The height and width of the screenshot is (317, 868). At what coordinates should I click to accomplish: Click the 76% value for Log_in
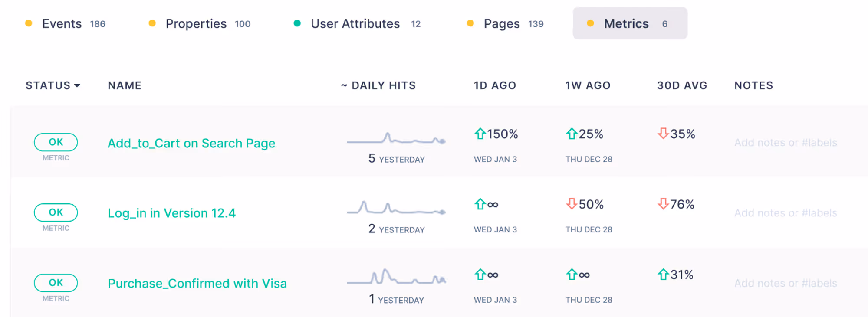click(x=682, y=204)
